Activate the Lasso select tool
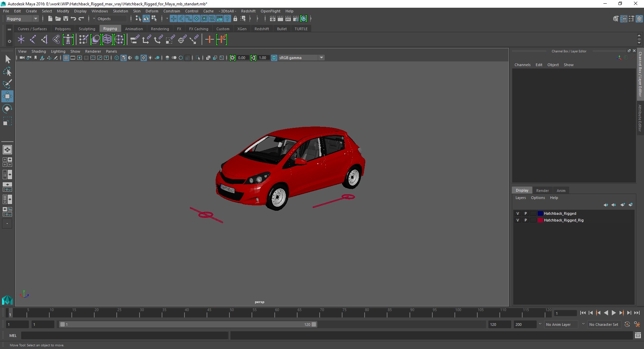This screenshot has height=349, width=644. [x=7, y=72]
